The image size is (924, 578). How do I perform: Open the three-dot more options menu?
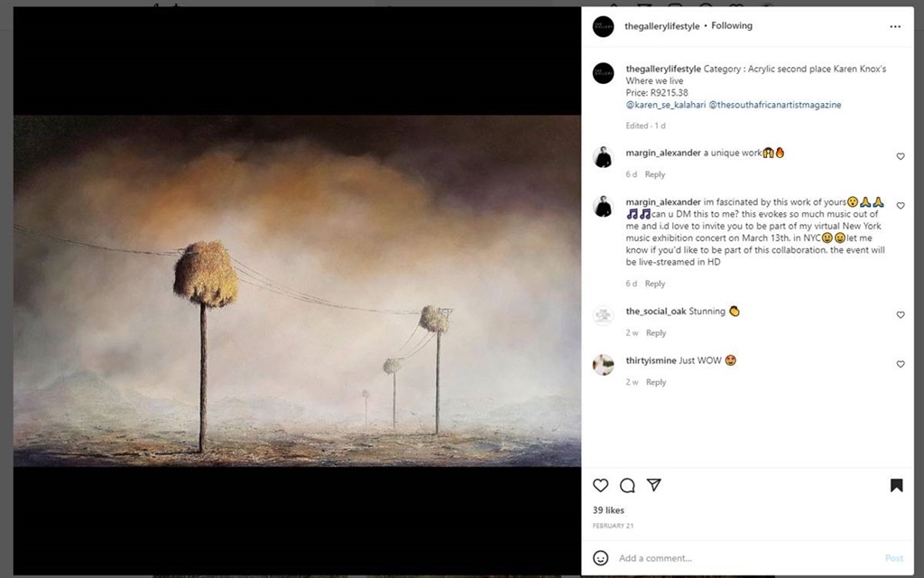[x=895, y=27]
